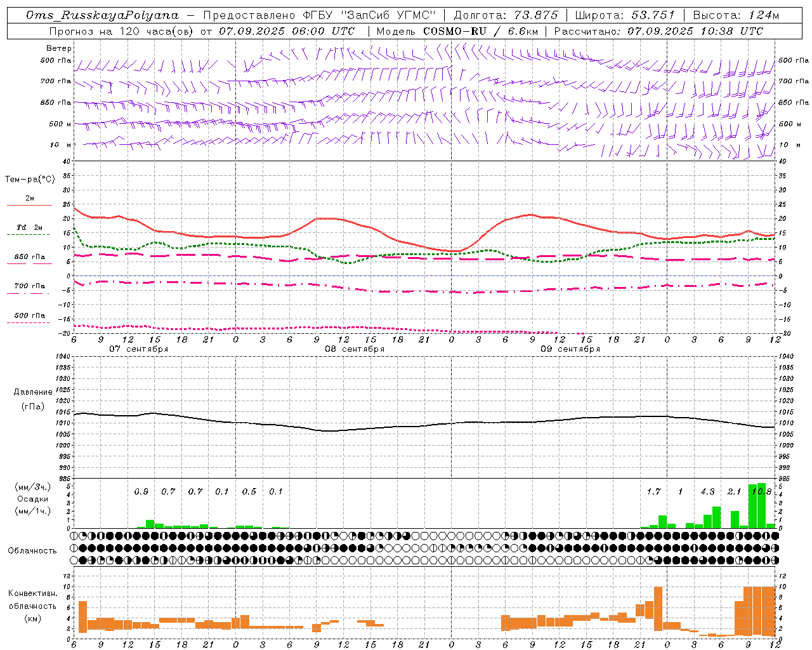Click the 0.9 precipitation total value
Viewport: 812px width, 650px height.
tap(141, 491)
